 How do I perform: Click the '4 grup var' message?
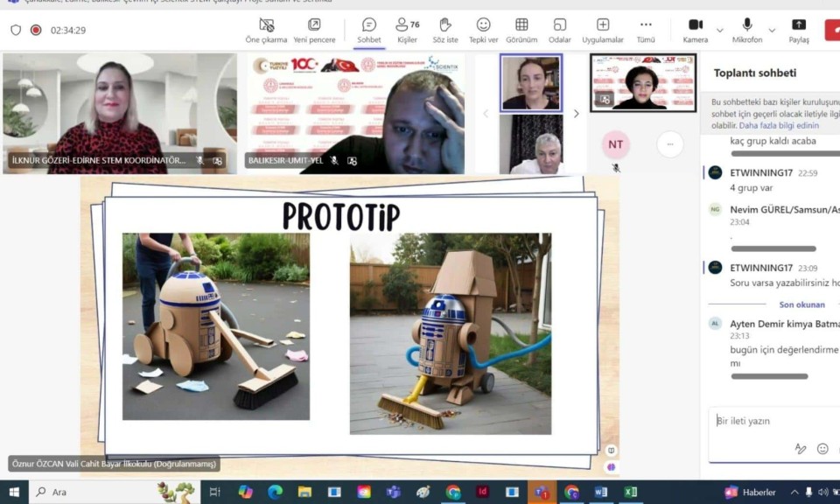point(751,188)
